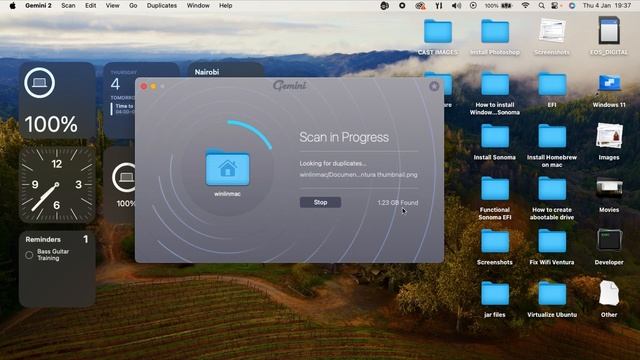The height and width of the screenshot is (360, 640).
Task: Open Spotlight search in the menu bar
Action: click(541, 5)
